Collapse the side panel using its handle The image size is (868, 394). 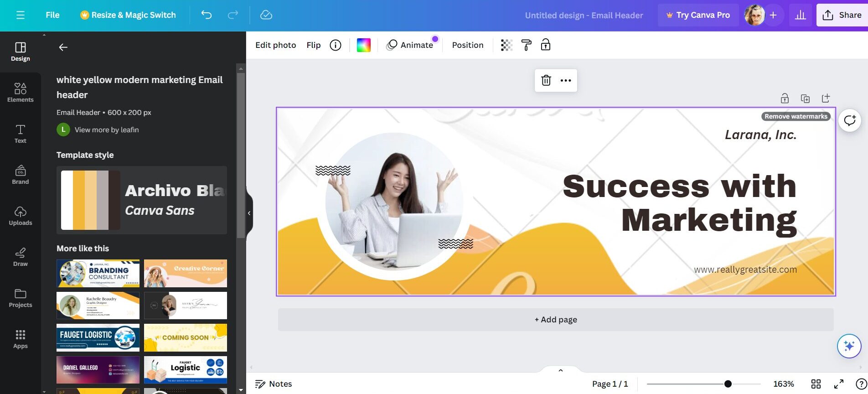coord(249,213)
